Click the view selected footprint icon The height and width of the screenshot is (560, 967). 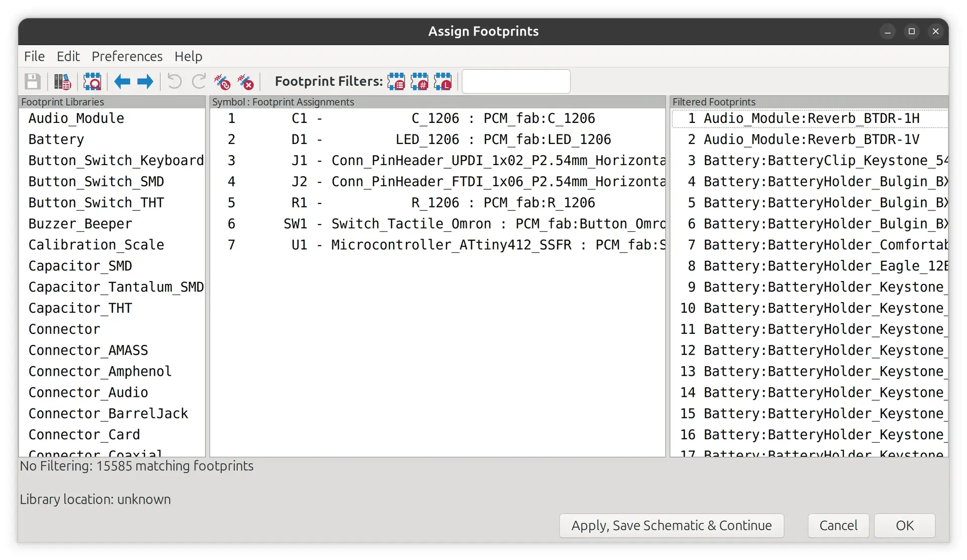pos(92,82)
